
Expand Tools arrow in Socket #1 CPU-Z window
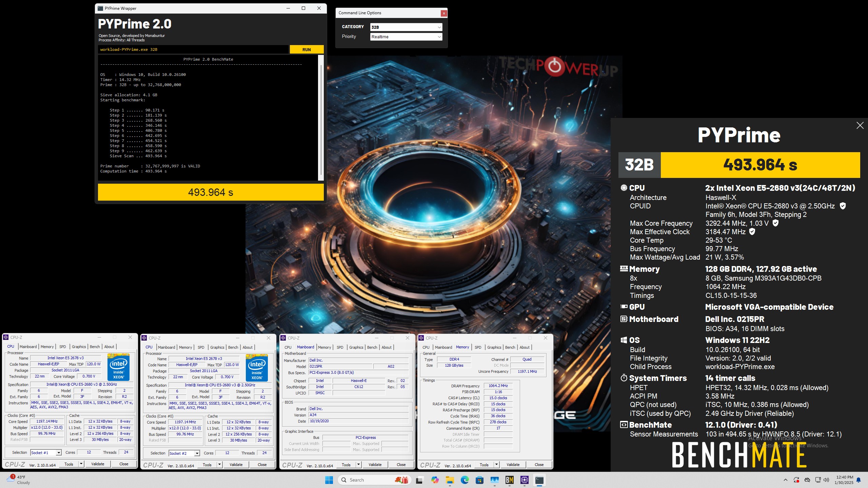(81, 464)
